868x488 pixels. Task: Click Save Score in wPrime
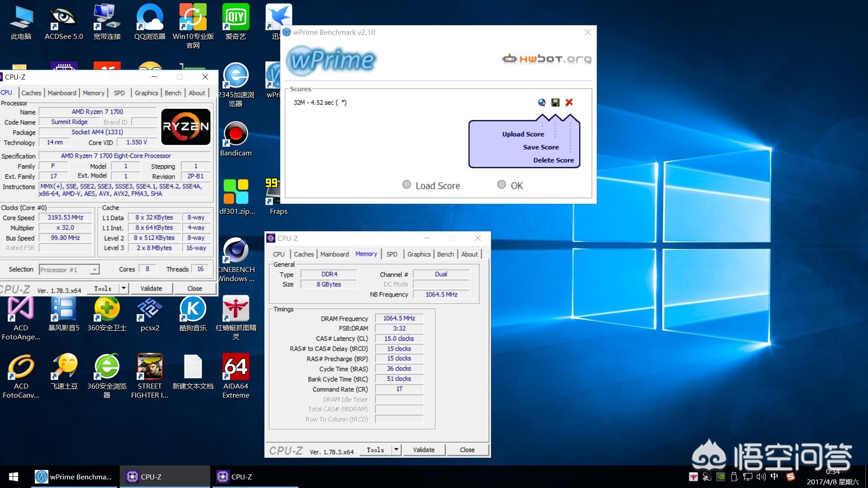[x=541, y=147]
